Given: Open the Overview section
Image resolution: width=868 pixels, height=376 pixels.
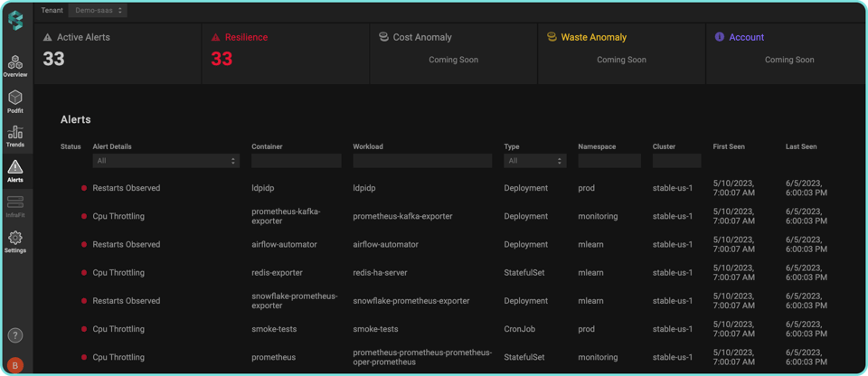Looking at the screenshot, I should (x=15, y=67).
